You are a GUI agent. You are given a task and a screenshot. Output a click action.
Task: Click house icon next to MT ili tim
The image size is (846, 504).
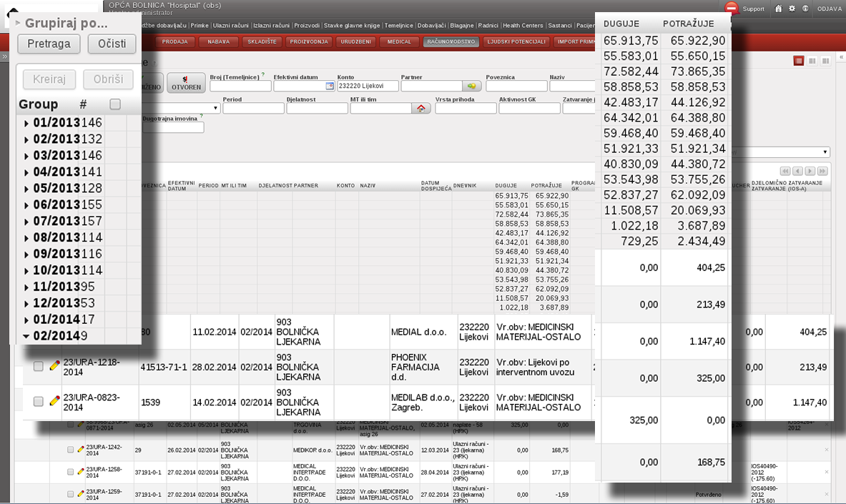pyautogui.click(x=420, y=109)
